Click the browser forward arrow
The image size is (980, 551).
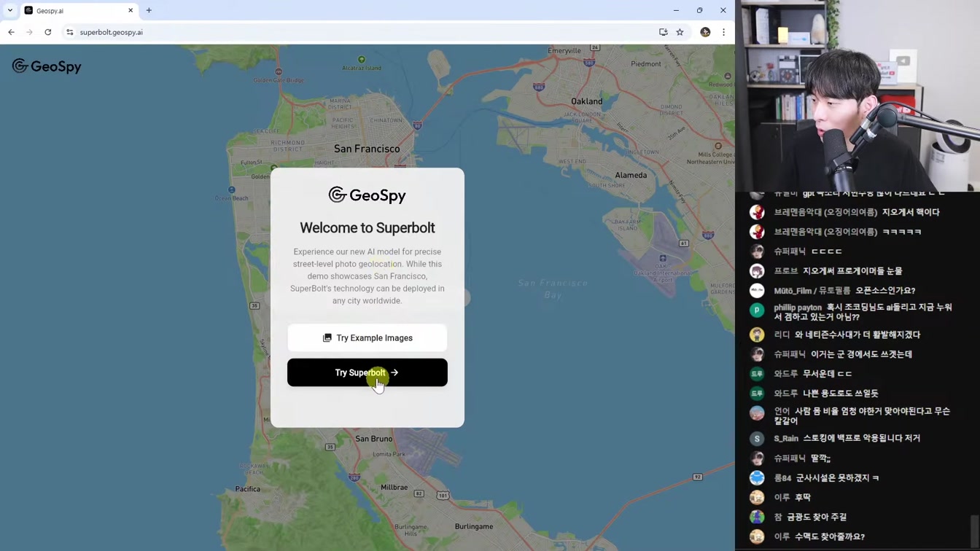tap(29, 32)
